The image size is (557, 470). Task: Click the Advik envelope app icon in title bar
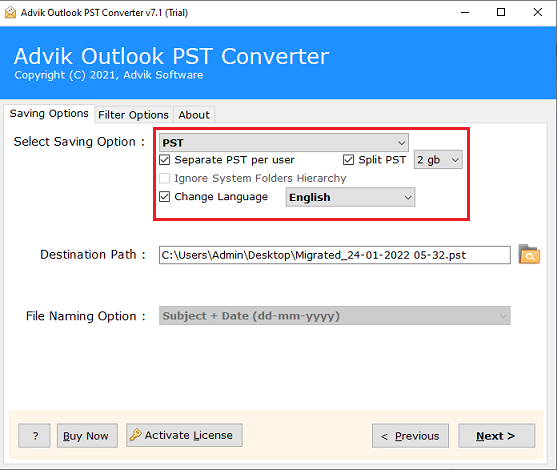(10, 12)
